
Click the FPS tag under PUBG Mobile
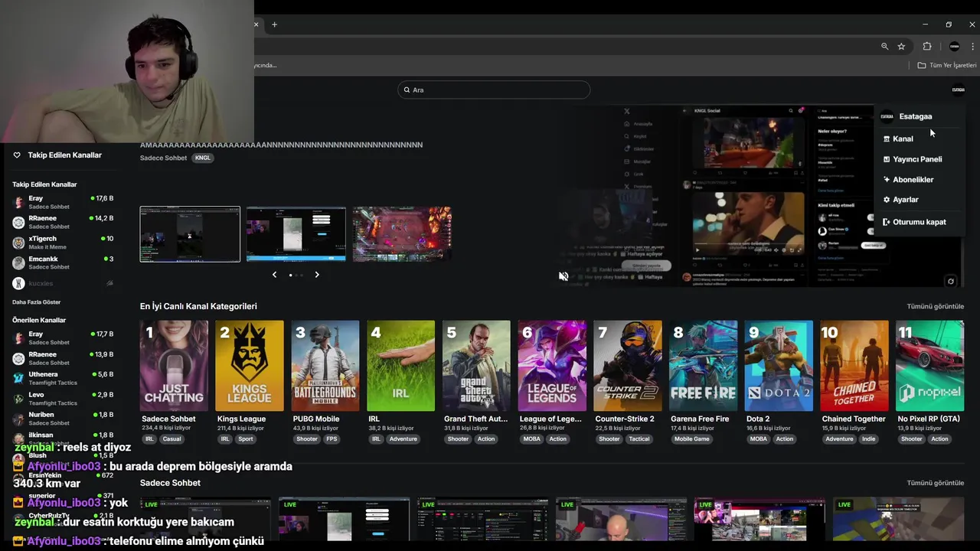click(x=332, y=439)
